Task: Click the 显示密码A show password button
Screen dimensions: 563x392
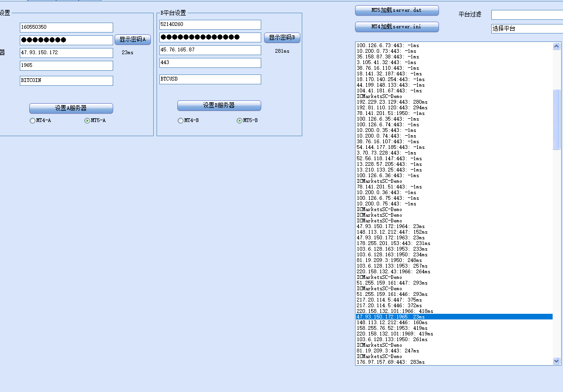Action: pos(132,40)
